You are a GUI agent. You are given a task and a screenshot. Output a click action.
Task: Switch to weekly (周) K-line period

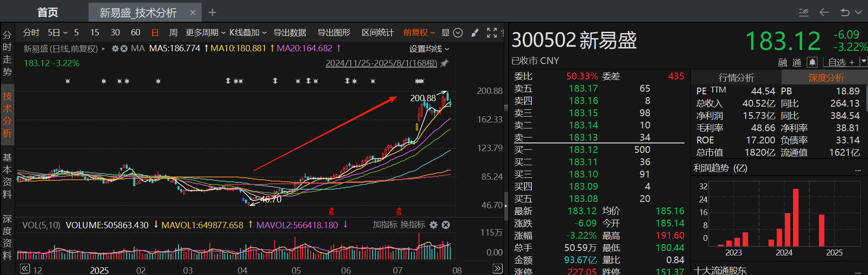(x=173, y=33)
